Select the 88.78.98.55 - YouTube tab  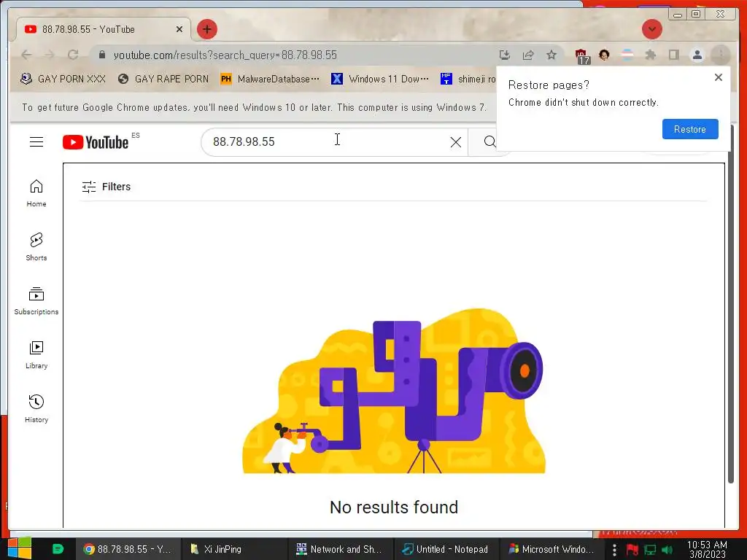(103, 29)
